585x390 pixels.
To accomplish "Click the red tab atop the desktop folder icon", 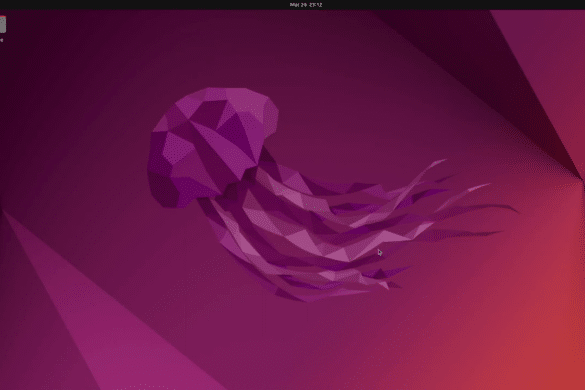I will pyautogui.click(x=2, y=17).
